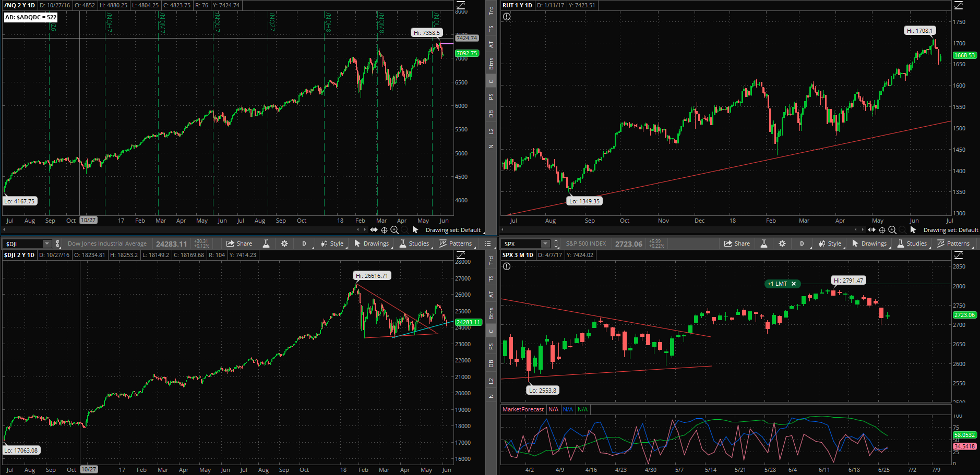Select crosshair pan tool below the RUT chart
Screen dimensions: 980x475
point(882,230)
